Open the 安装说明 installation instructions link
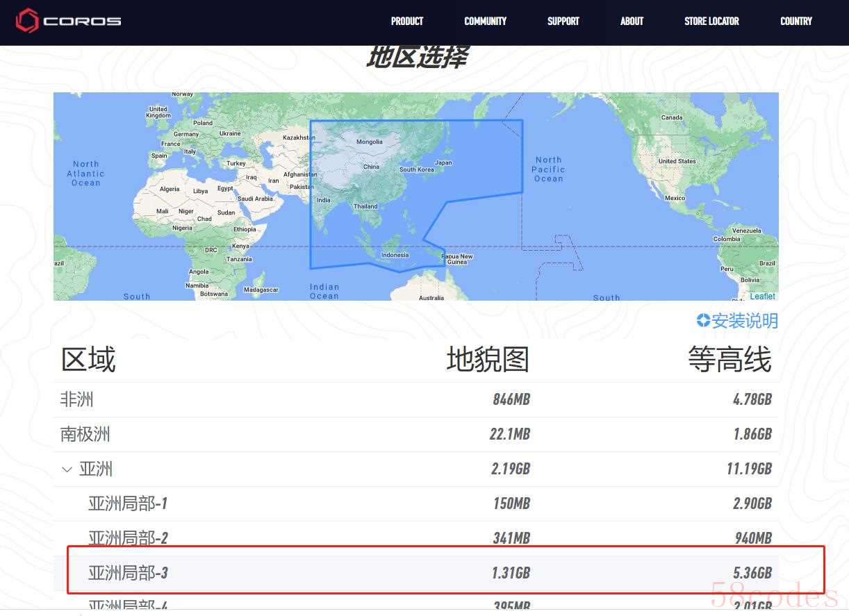 pyautogui.click(x=744, y=321)
